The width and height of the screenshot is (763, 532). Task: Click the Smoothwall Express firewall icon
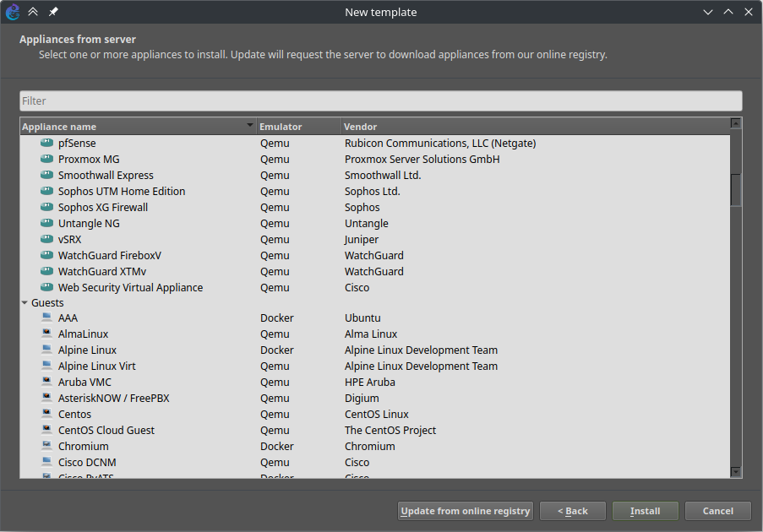click(x=46, y=175)
